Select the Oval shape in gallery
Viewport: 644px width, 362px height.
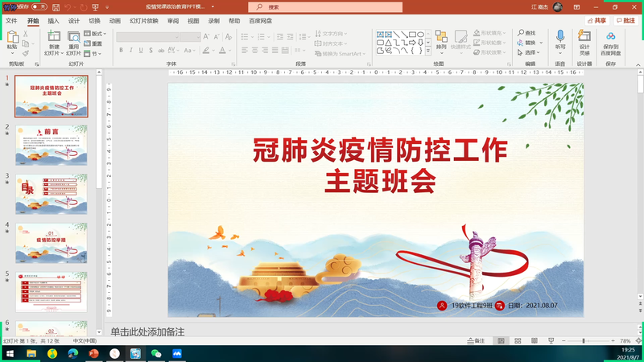point(420,35)
